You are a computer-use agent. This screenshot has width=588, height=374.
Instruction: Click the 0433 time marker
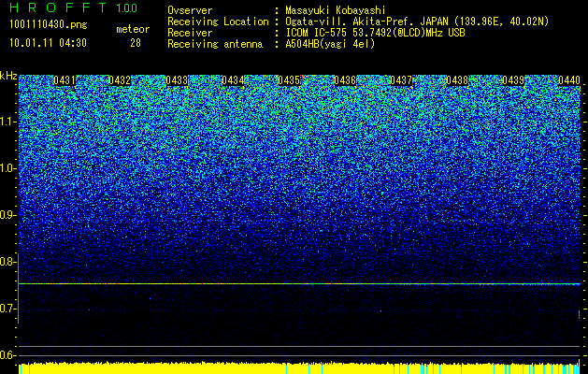pos(177,80)
